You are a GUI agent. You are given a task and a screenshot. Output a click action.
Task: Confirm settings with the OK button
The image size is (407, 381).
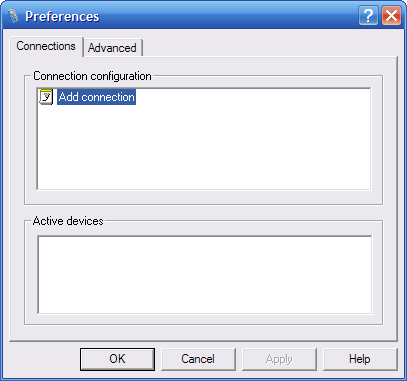117,359
